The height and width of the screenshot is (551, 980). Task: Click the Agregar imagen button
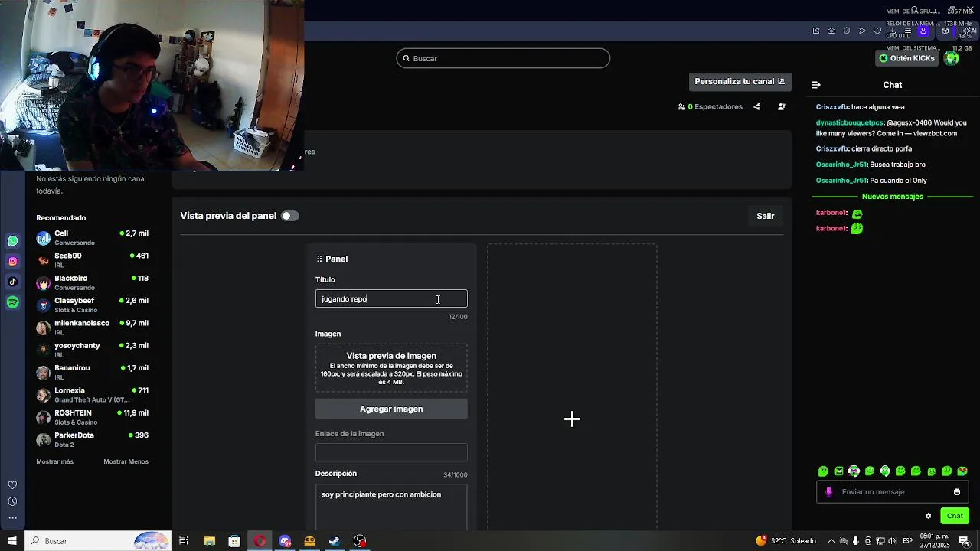[391, 409]
